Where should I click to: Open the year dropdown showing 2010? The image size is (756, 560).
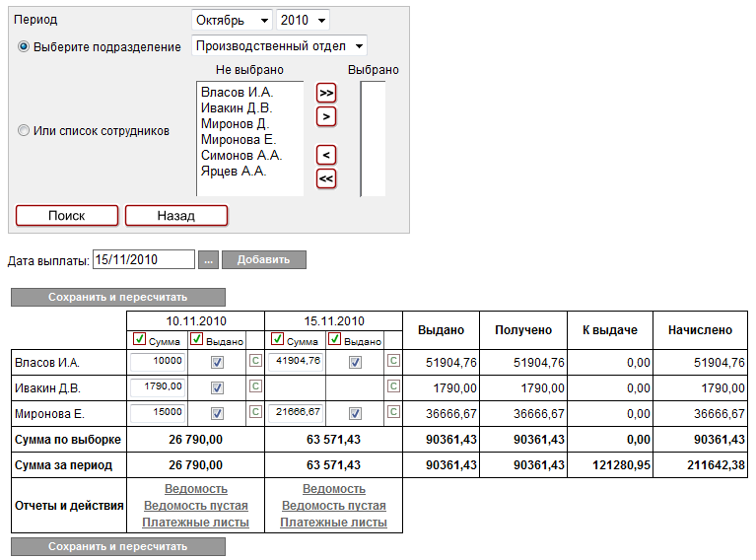303,21
